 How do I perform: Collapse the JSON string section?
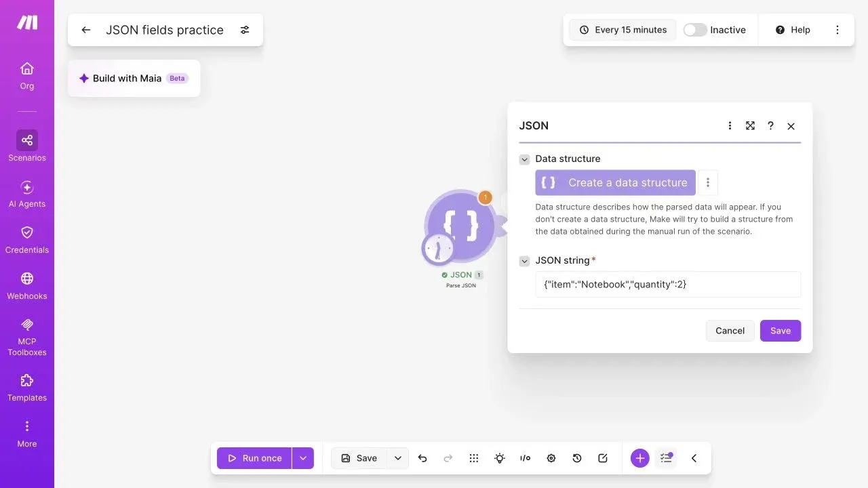point(524,261)
